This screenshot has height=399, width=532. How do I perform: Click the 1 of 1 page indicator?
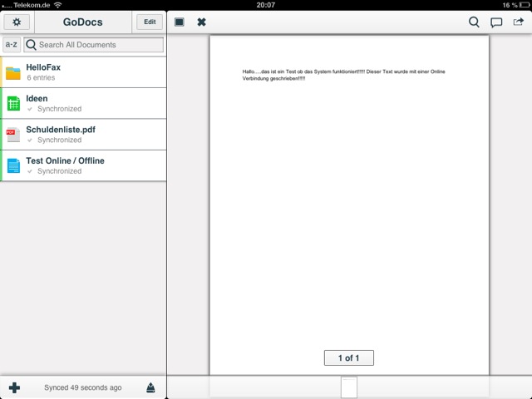tap(348, 358)
